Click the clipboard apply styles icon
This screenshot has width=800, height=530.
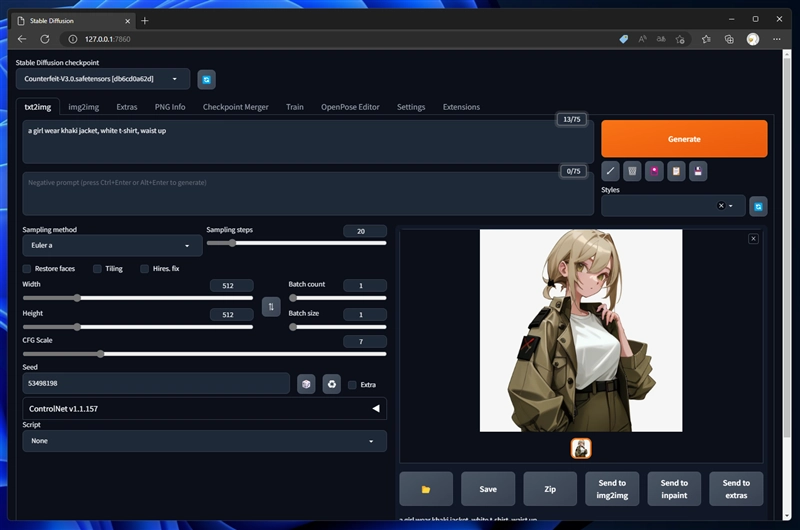pos(676,171)
